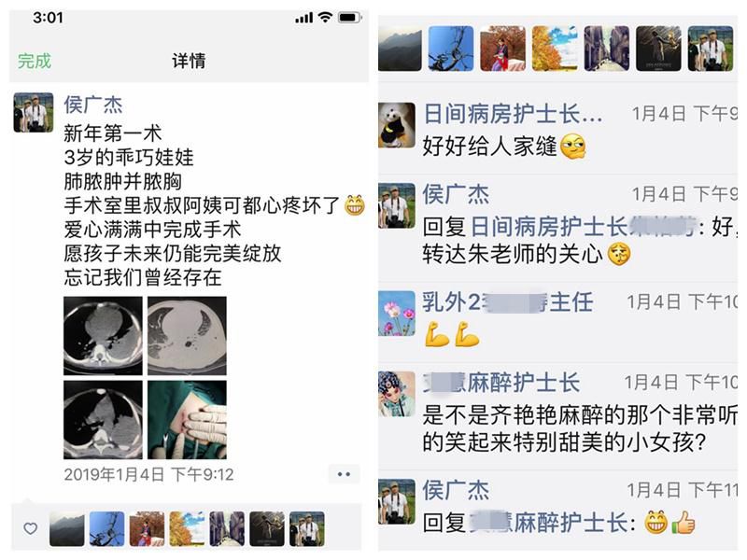Open 日间病房护士长 commenter name
747x560 pixels.
(x=513, y=113)
